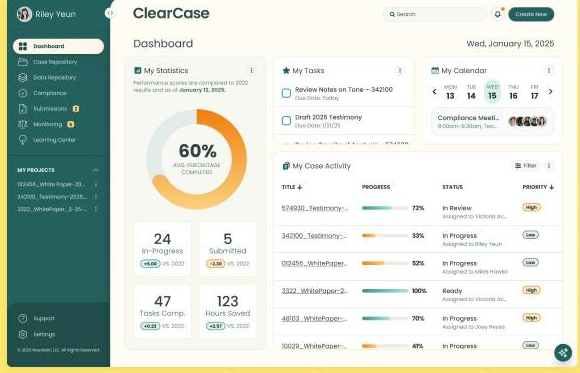Open options for 012456_White Paper project

point(96,184)
